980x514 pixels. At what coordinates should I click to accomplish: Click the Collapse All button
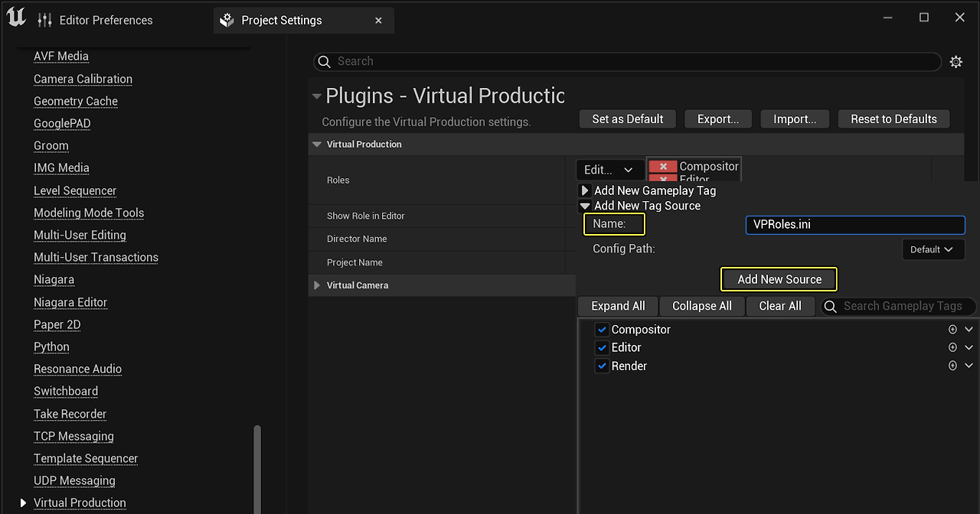pos(701,306)
